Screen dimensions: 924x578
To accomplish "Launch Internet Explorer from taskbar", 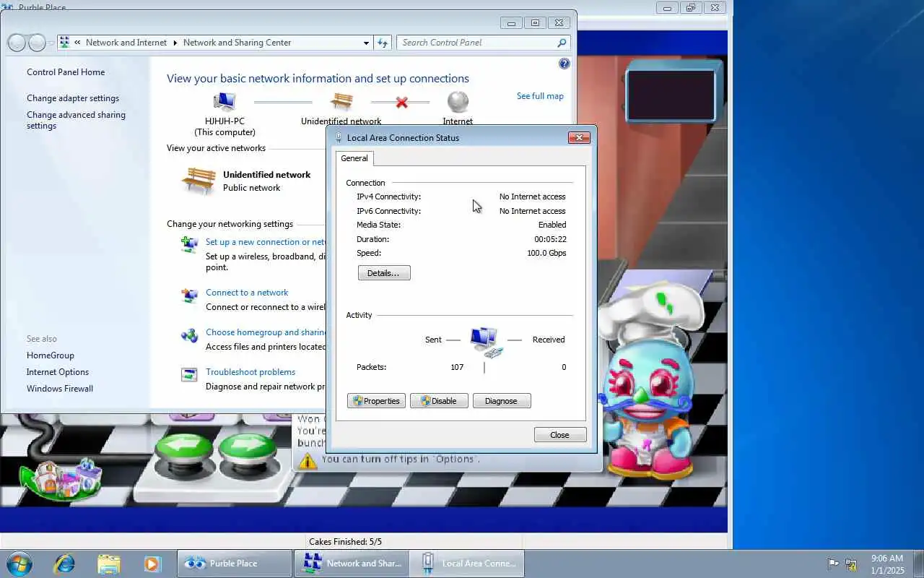I will (65, 564).
